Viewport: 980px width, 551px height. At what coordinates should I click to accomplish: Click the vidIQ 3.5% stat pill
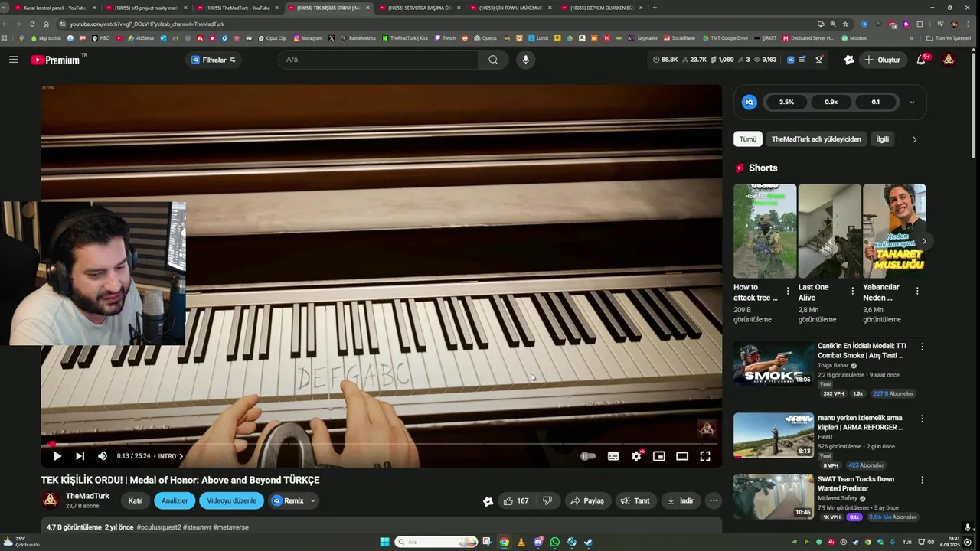(786, 103)
